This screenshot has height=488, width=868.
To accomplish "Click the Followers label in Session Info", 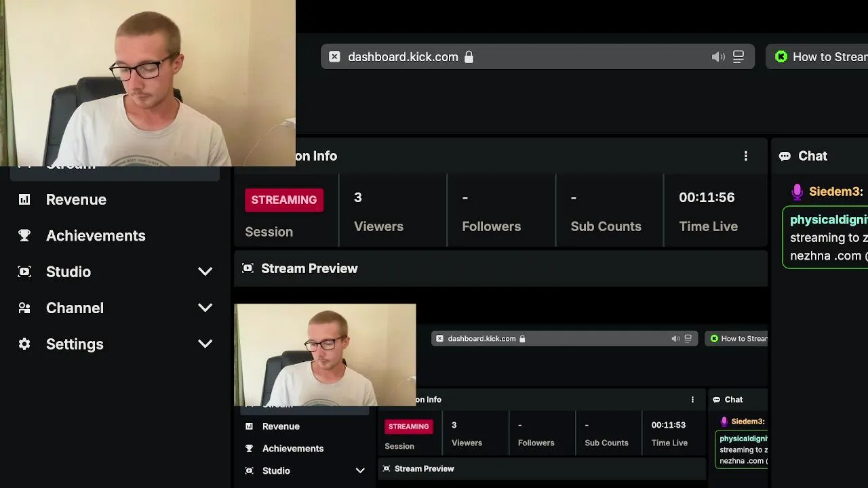I will [x=492, y=226].
